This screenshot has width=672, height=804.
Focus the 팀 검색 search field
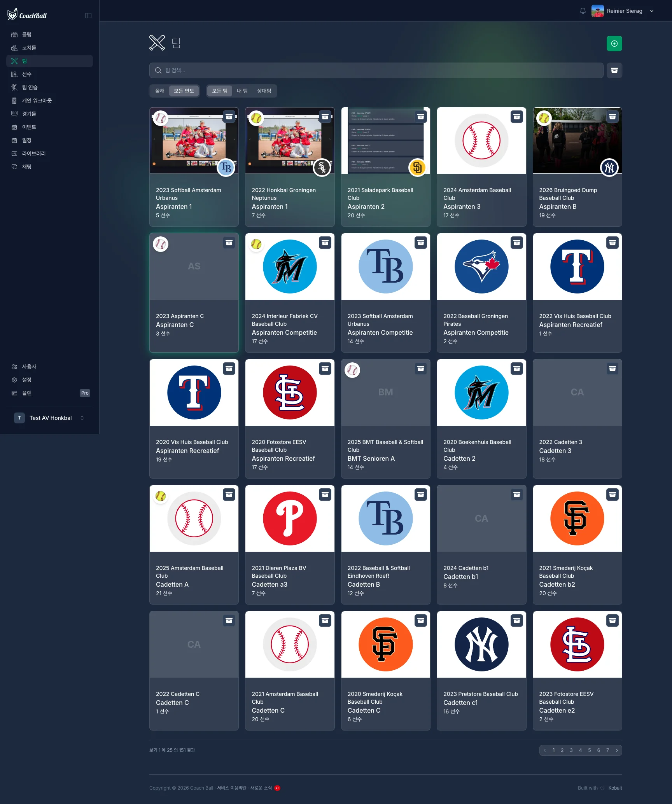(x=376, y=70)
